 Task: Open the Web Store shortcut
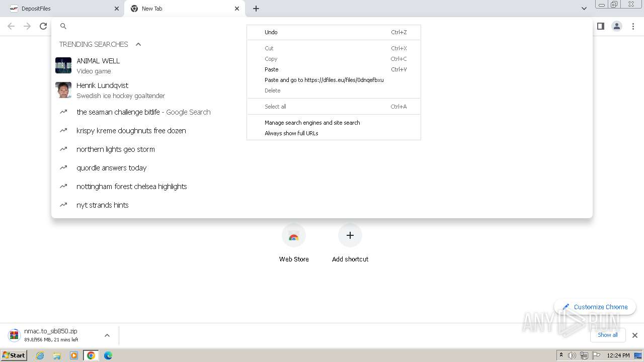click(x=294, y=244)
